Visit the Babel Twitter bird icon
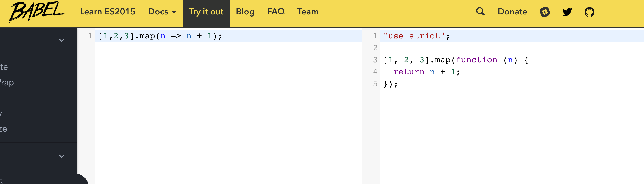Viewport: 644px width, 184px height. coord(567,12)
